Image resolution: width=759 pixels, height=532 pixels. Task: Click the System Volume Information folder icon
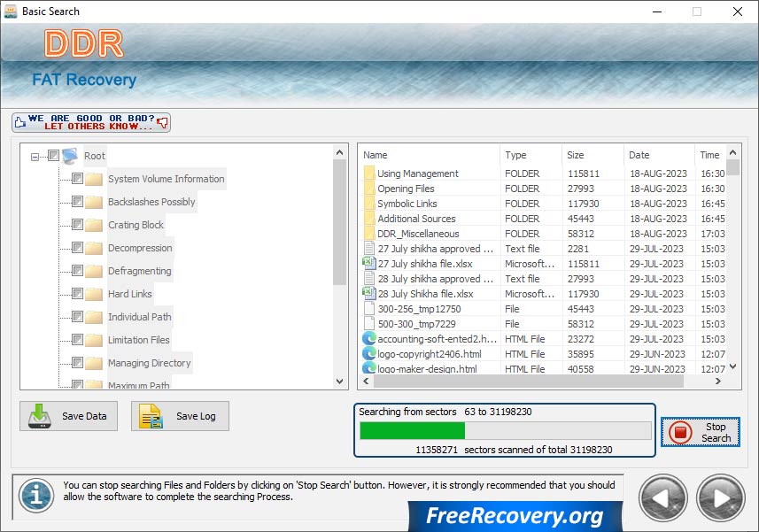pyautogui.click(x=94, y=179)
